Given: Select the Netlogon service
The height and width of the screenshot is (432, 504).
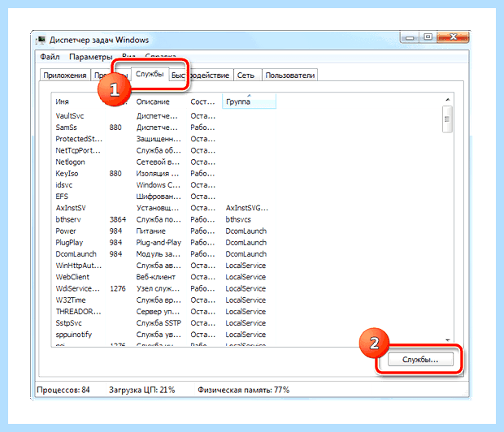Looking at the screenshot, I should pos(70,162).
